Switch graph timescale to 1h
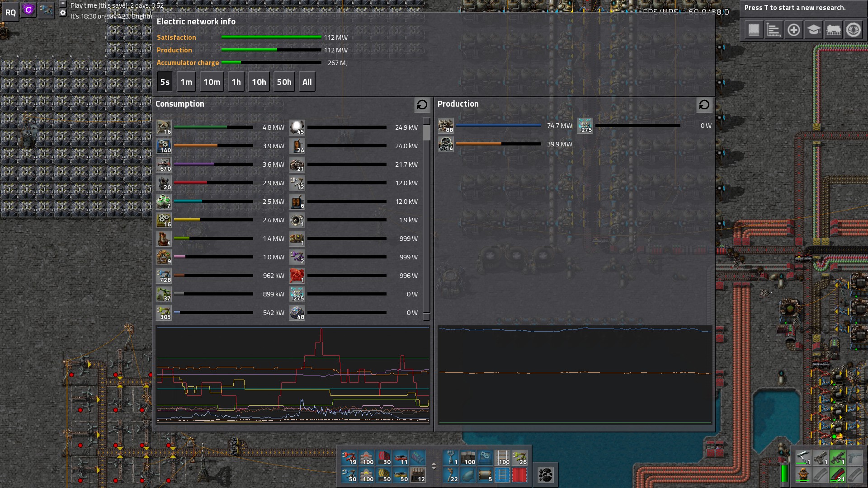The image size is (868, 488). pyautogui.click(x=236, y=82)
